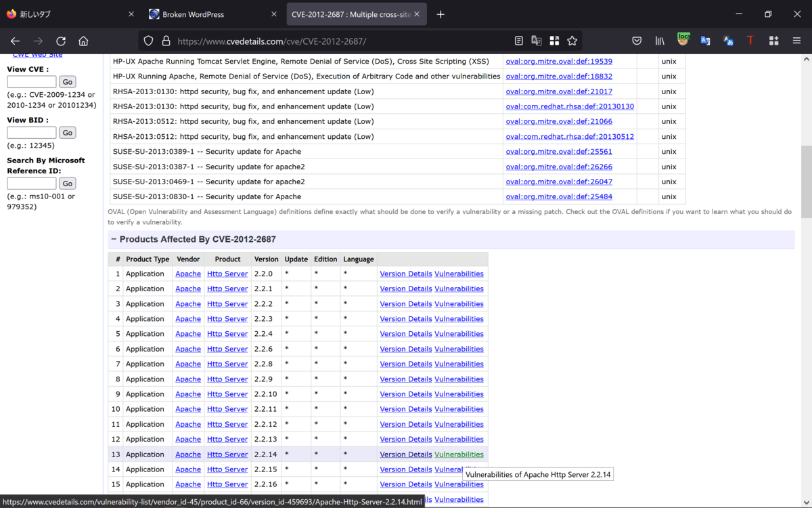The height and width of the screenshot is (508, 812).
Task: Open tracking protection shield icon
Action: [149, 41]
